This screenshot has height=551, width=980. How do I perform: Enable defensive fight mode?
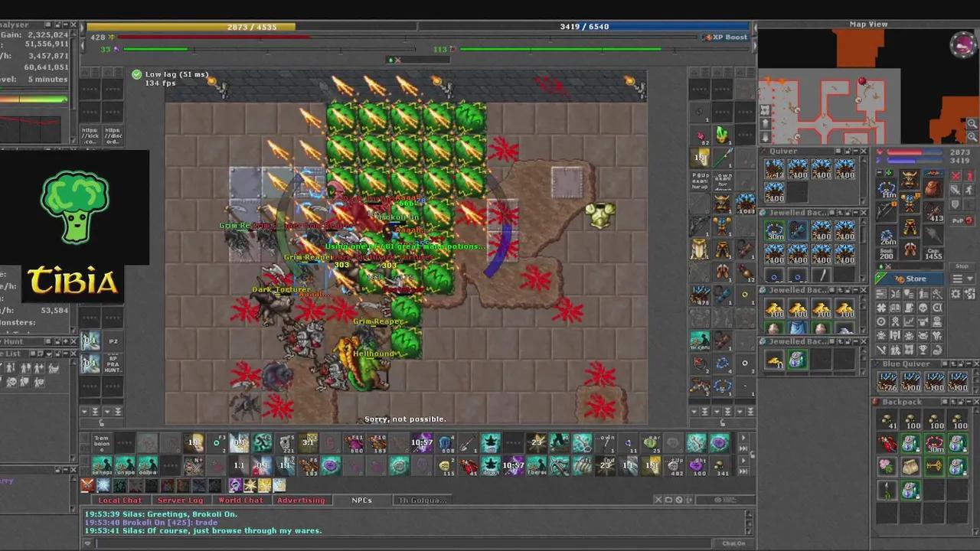pos(955,204)
